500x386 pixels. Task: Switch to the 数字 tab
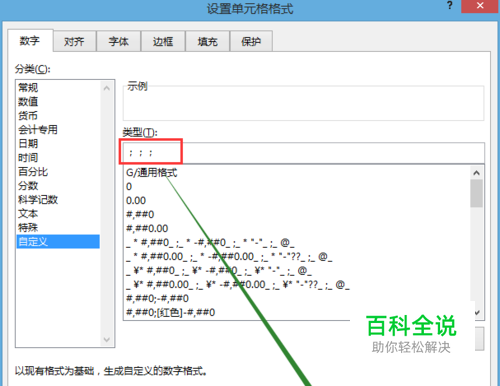30,41
